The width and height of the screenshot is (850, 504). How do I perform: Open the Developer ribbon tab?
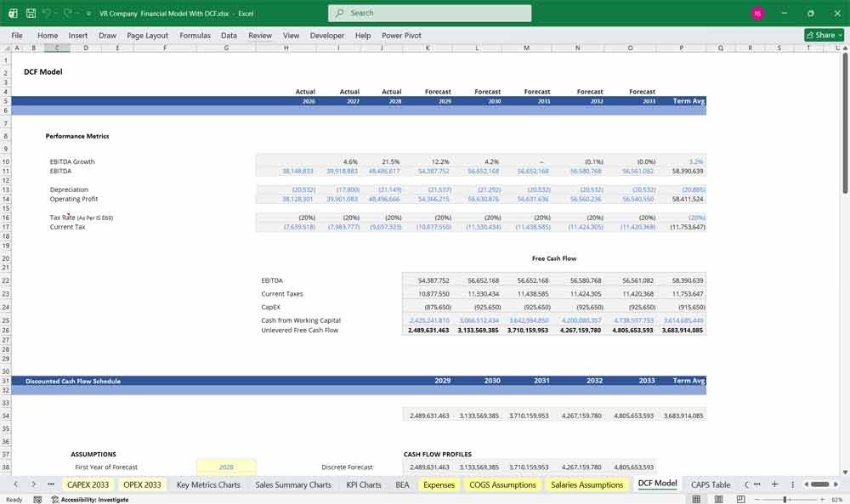pos(327,35)
